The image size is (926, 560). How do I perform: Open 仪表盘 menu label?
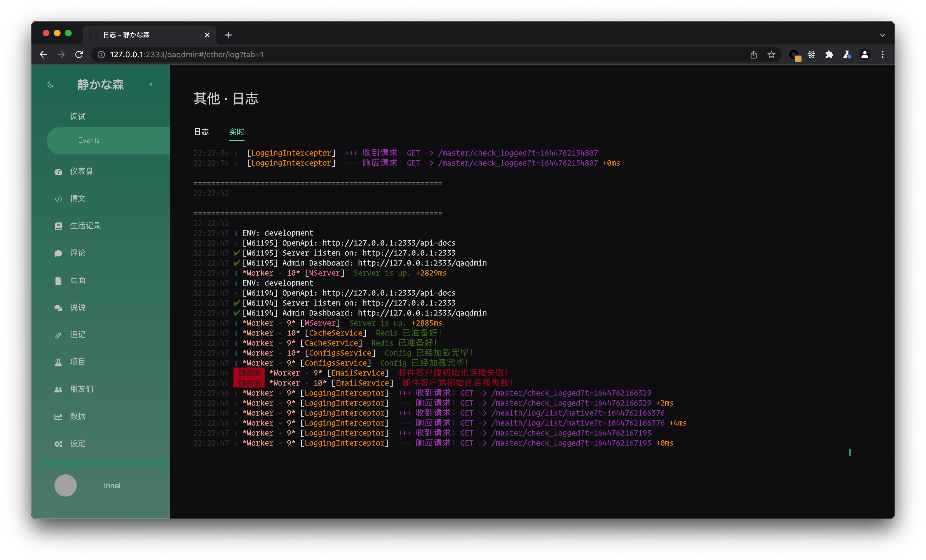pos(81,171)
